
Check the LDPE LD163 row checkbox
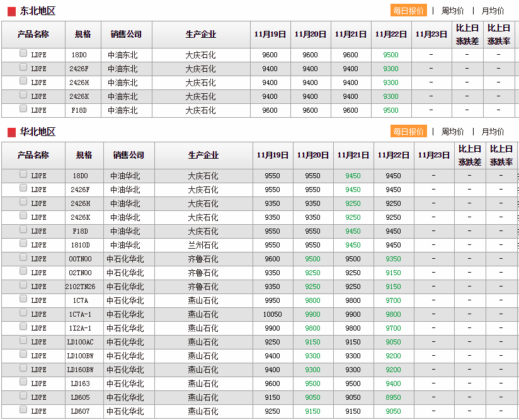coord(23,382)
